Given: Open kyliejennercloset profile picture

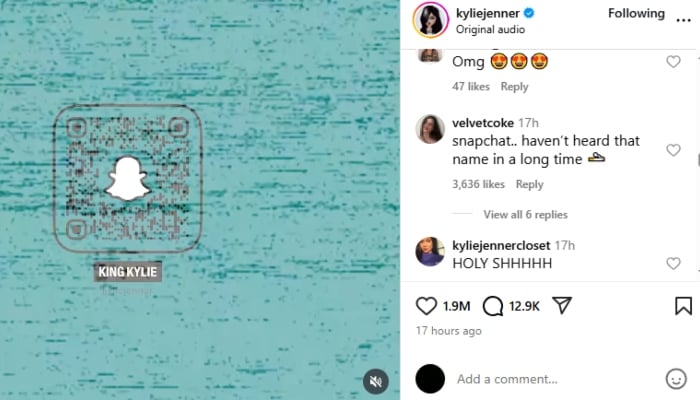Looking at the screenshot, I should [430, 251].
